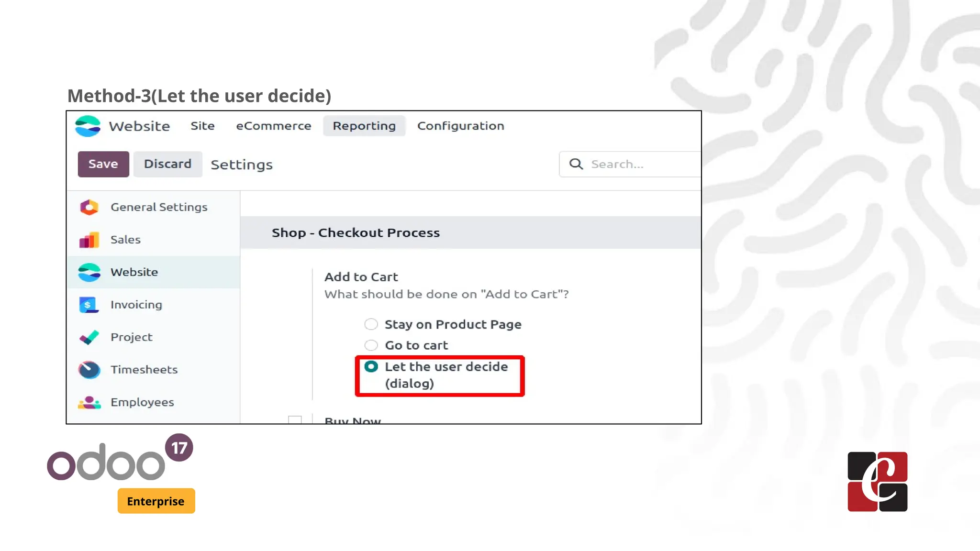980x551 pixels.
Task: Discard the settings changes
Action: 167,164
